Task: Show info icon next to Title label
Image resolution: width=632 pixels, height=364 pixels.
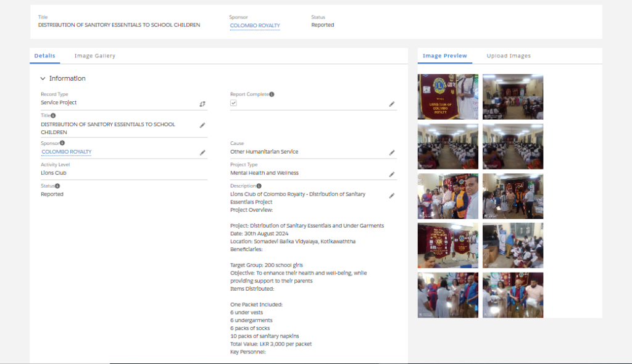Action: pyautogui.click(x=53, y=116)
